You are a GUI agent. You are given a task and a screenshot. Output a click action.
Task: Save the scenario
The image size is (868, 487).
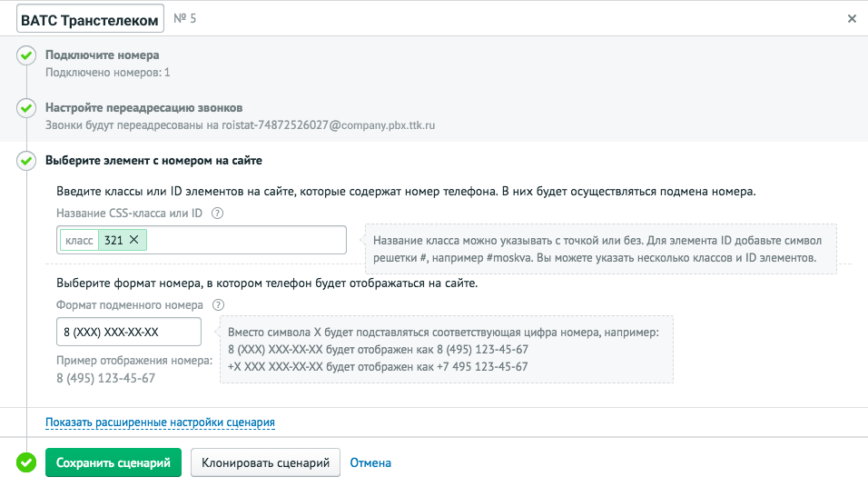click(113, 462)
